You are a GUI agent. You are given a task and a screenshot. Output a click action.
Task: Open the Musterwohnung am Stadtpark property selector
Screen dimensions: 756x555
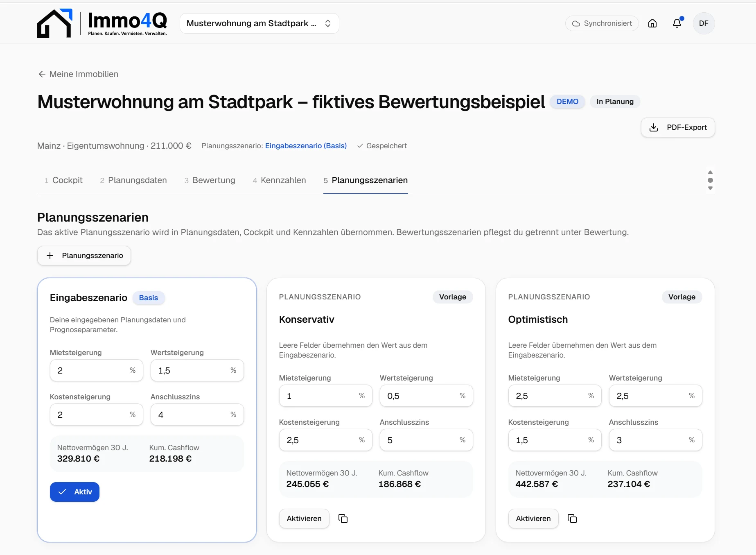point(259,23)
